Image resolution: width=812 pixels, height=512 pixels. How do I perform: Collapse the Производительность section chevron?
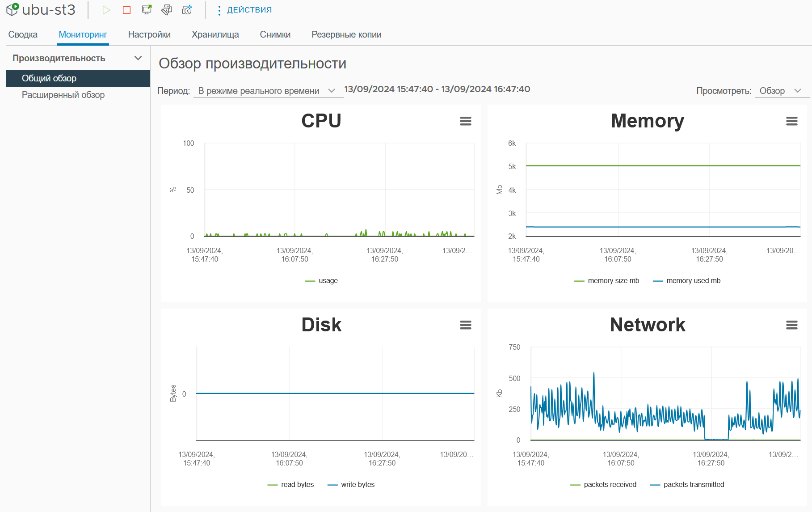tap(138, 58)
